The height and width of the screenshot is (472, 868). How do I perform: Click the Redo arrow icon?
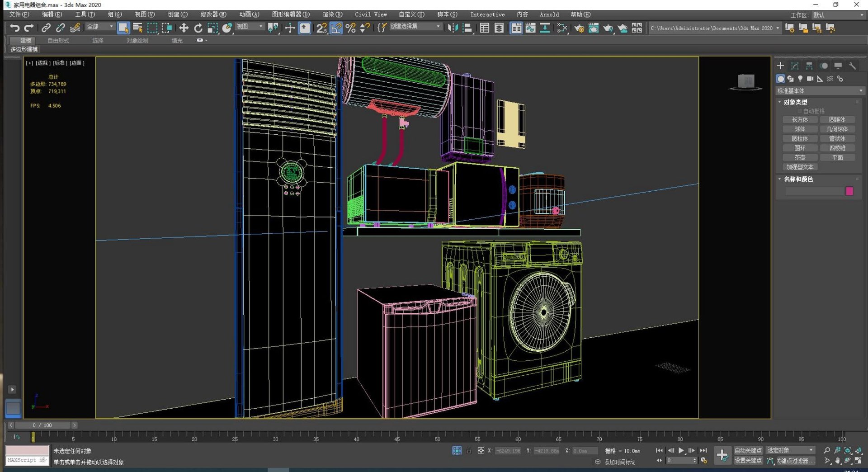[x=29, y=28]
